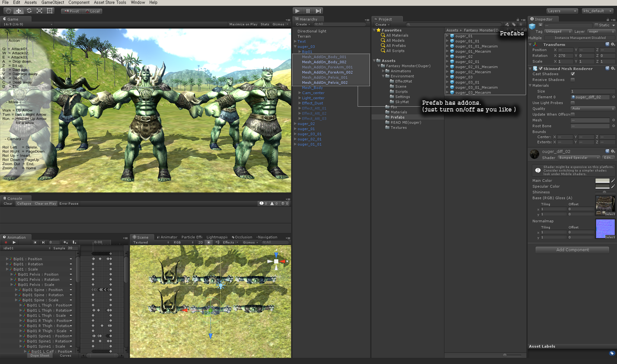This screenshot has height=364, width=617.
Task: Collapse the ouger_03 hierarchy item
Action: coord(295,47)
